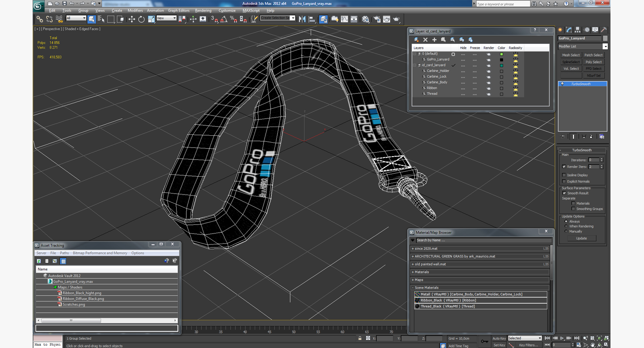The image size is (644, 348).
Task: Enable Separate by Smoothing Groups checkbox
Action: pyautogui.click(x=573, y=209)
